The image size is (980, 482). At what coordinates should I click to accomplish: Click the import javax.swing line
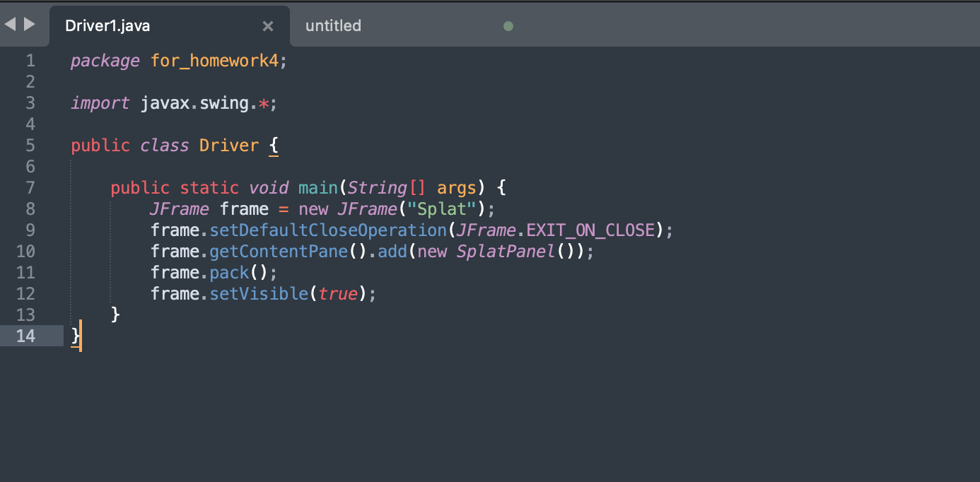click(173, 102)
